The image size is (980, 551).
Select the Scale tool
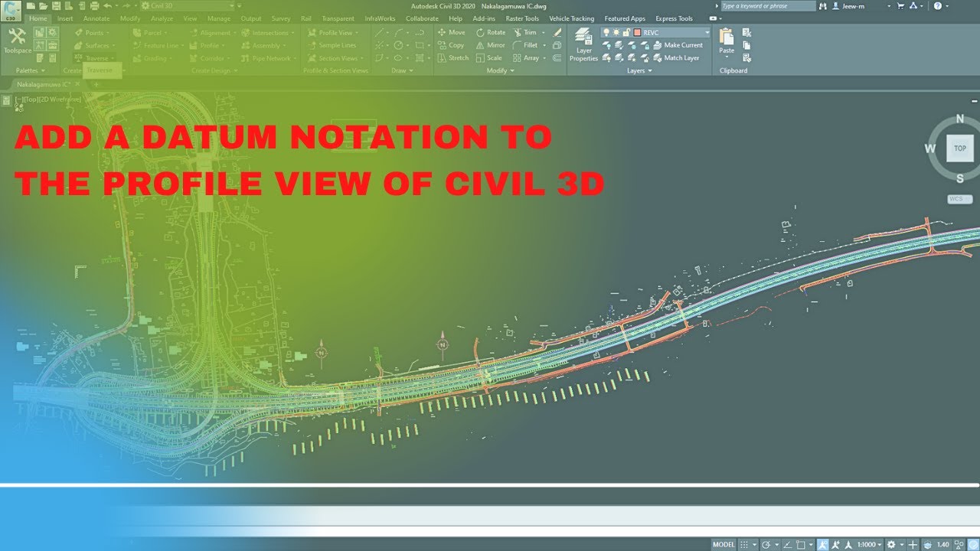pos(488,58)
